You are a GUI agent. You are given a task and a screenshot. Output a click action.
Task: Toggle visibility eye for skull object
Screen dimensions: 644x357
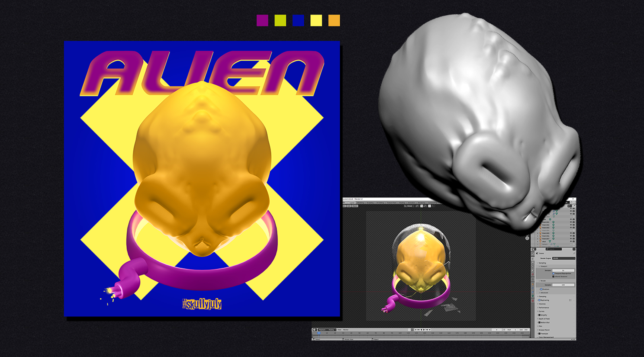pos(571,242)
